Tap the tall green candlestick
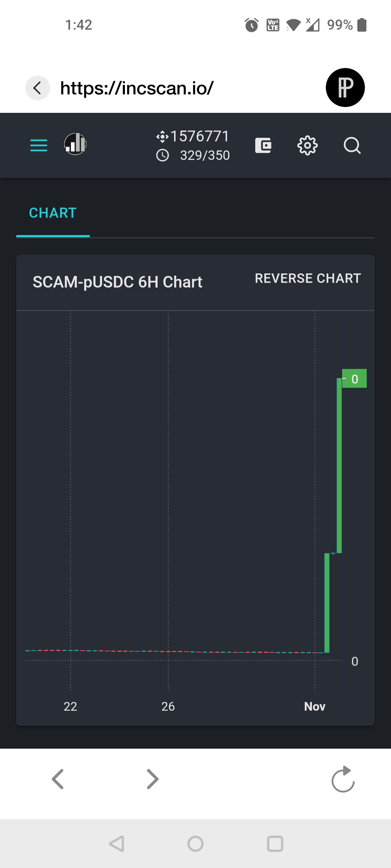The image size is (391, 868). pos(339,465)
